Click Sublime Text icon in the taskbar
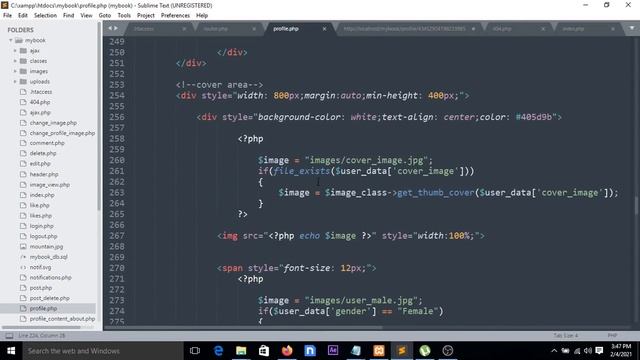This screenshot has height=360, width=640. coord(402,351)
